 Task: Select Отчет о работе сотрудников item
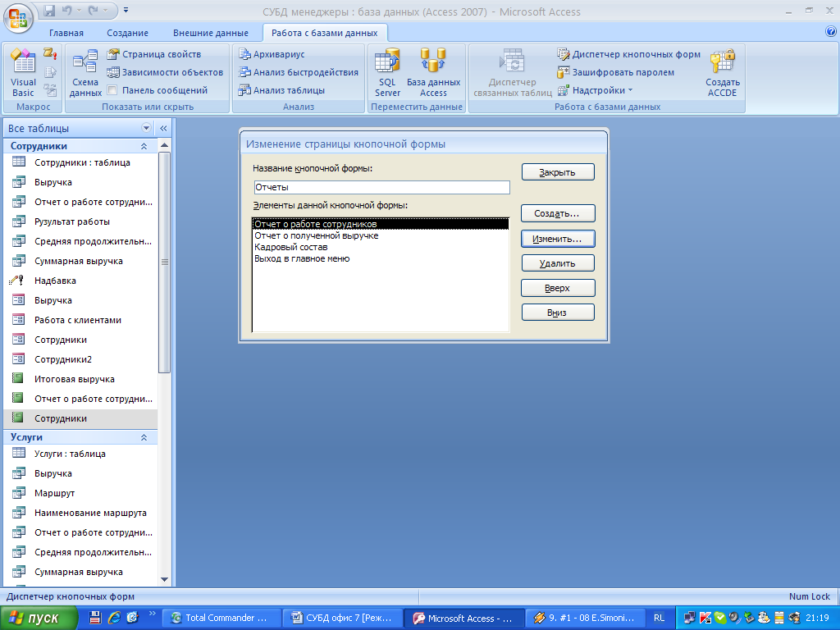(x=381, y=224)
